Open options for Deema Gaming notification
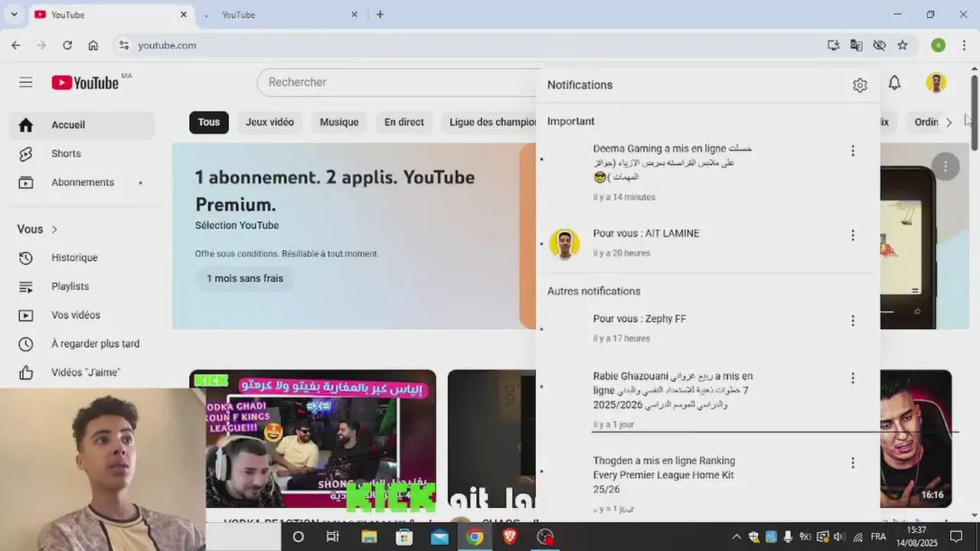Screen dimensions: 980x551 [x=853, y=152]
